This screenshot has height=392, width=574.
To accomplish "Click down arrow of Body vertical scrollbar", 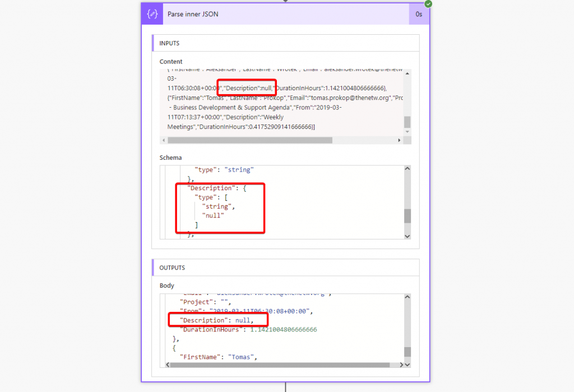I will click(x=407, y=365).
